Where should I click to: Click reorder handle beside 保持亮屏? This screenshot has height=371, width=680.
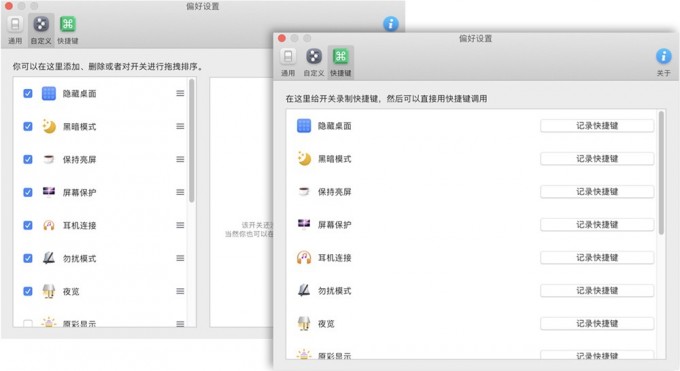point(180,159)
